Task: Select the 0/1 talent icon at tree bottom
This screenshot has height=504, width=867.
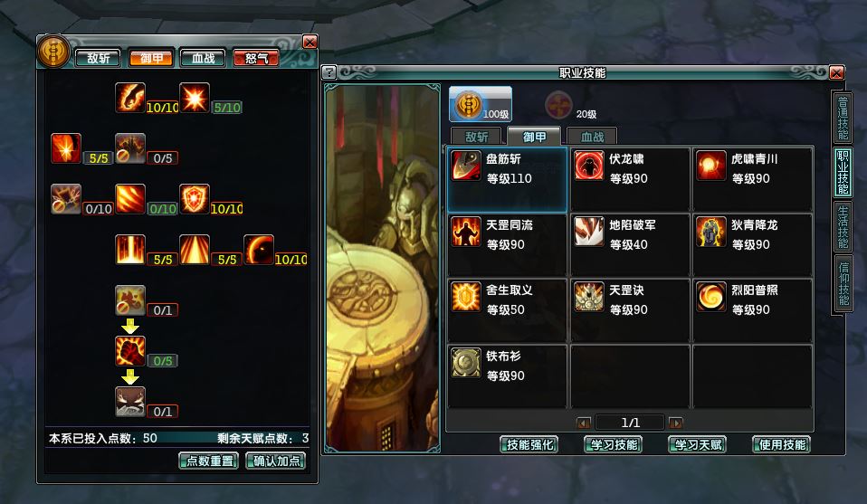Action: pos(130,401)
